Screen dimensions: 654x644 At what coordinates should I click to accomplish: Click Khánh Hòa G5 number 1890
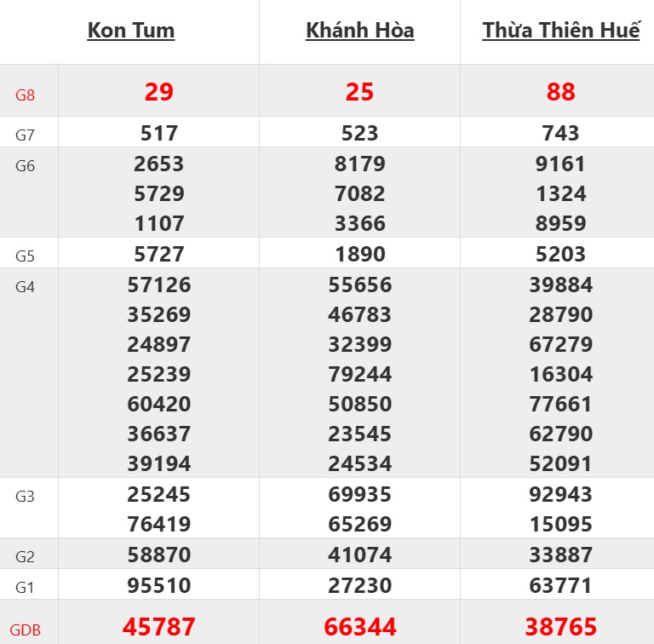359,254
